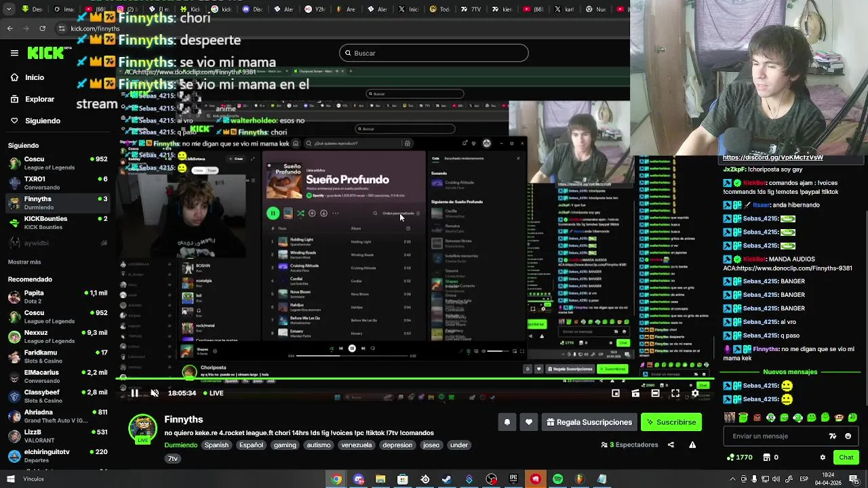
Task: Open the Kick hamburger sidebar menu
Action: (x=14, y=53)
